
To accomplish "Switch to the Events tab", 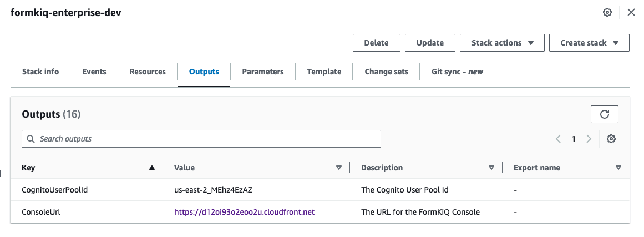I will (x=94, y=72).
